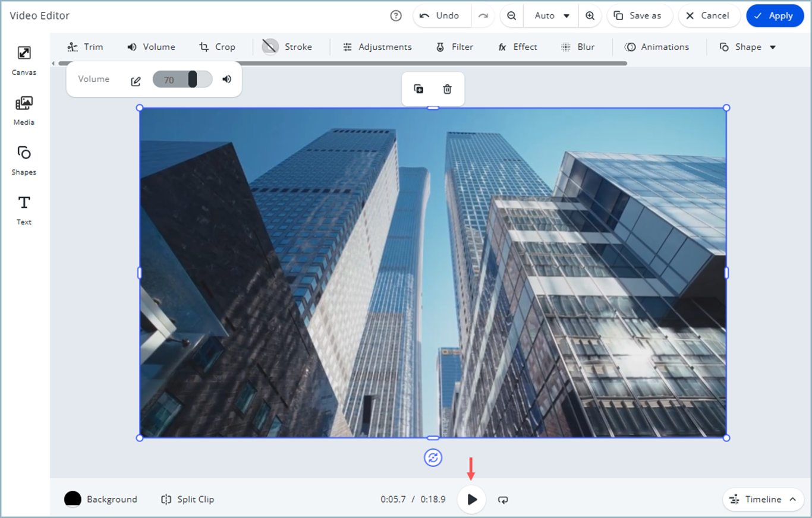Switch to the Text sidebar panel
812x518 pixels.
24,209
